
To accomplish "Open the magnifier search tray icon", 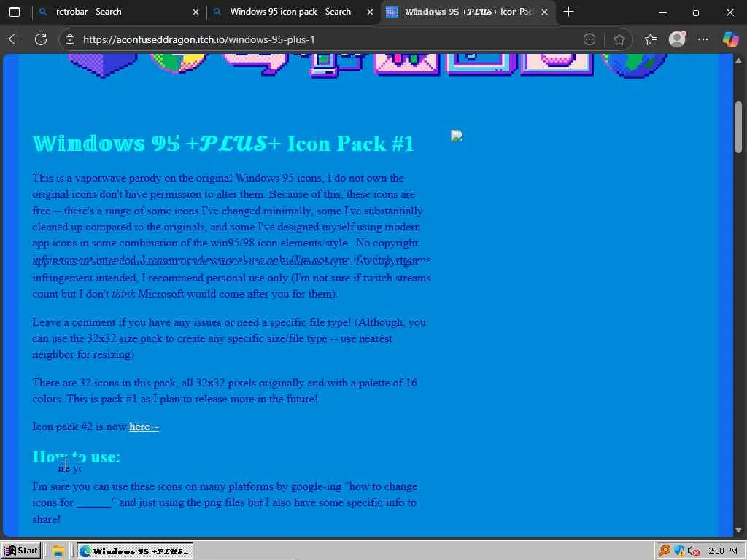I will pyautogui.click(x=664, y=551).
